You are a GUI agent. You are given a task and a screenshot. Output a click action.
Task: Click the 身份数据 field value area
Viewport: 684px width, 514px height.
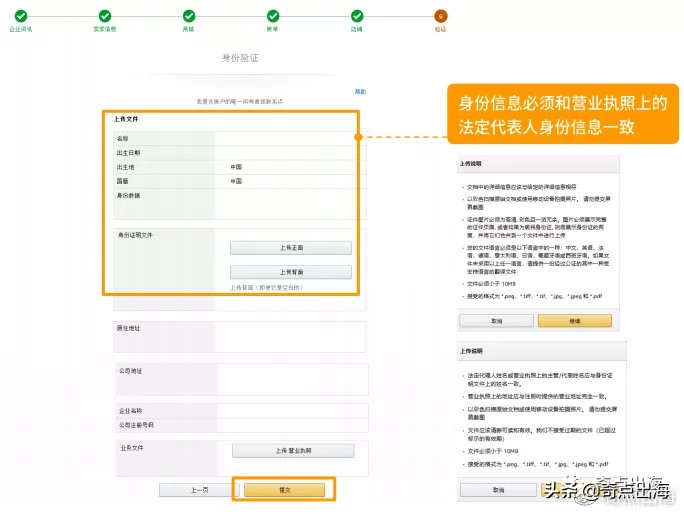tap(290, 204)
